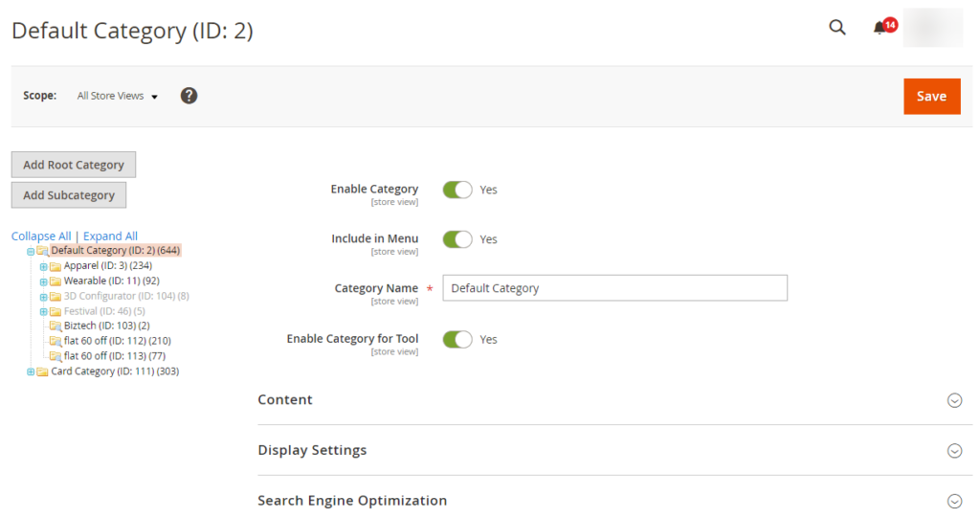Open the All Store Views scope dropdown
This screenshot has height=518, width=980.
(118, 96)
